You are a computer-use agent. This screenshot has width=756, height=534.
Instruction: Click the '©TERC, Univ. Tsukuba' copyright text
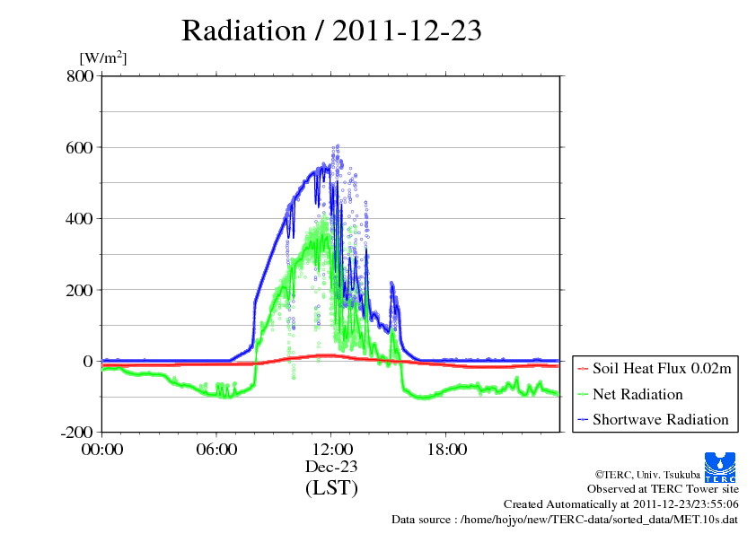pyautogui.click(x=647, y=475)
